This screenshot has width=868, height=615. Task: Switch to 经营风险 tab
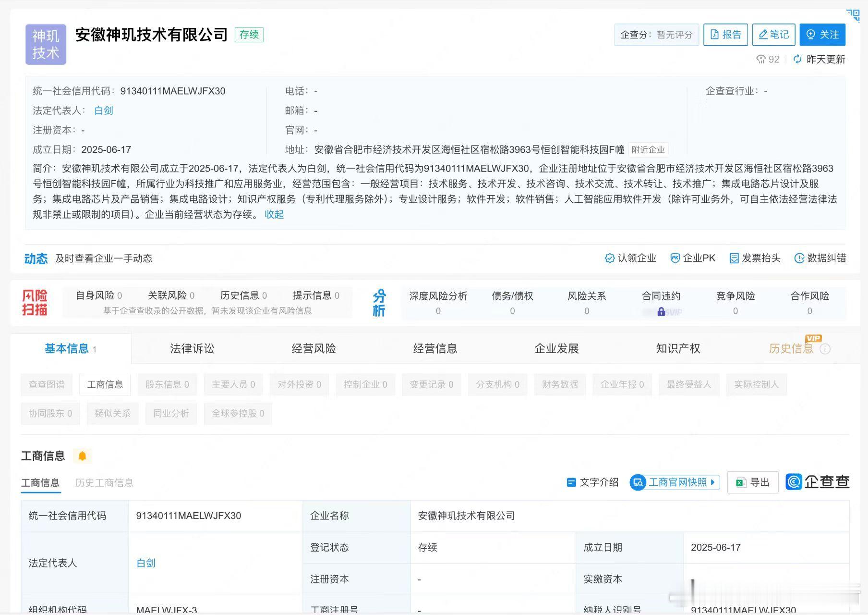(x=313, y=349)
